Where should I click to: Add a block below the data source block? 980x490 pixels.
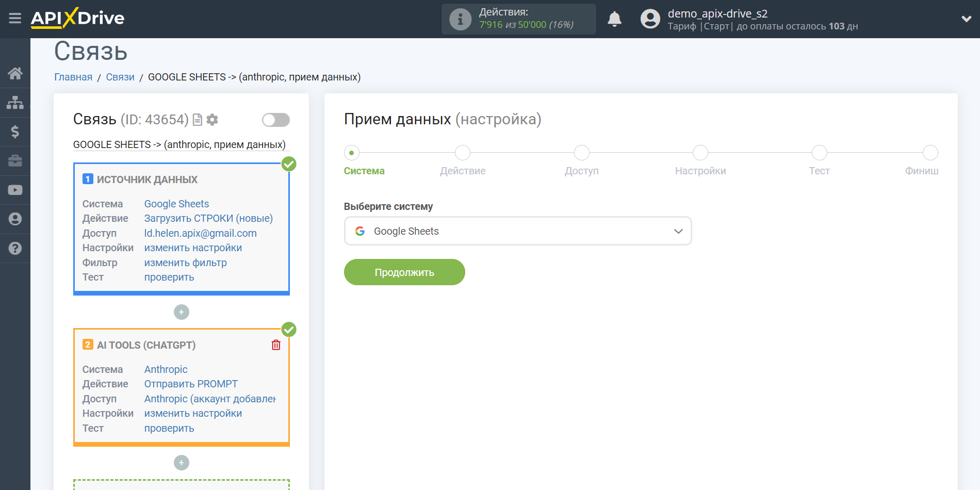(x=182, y=312)
